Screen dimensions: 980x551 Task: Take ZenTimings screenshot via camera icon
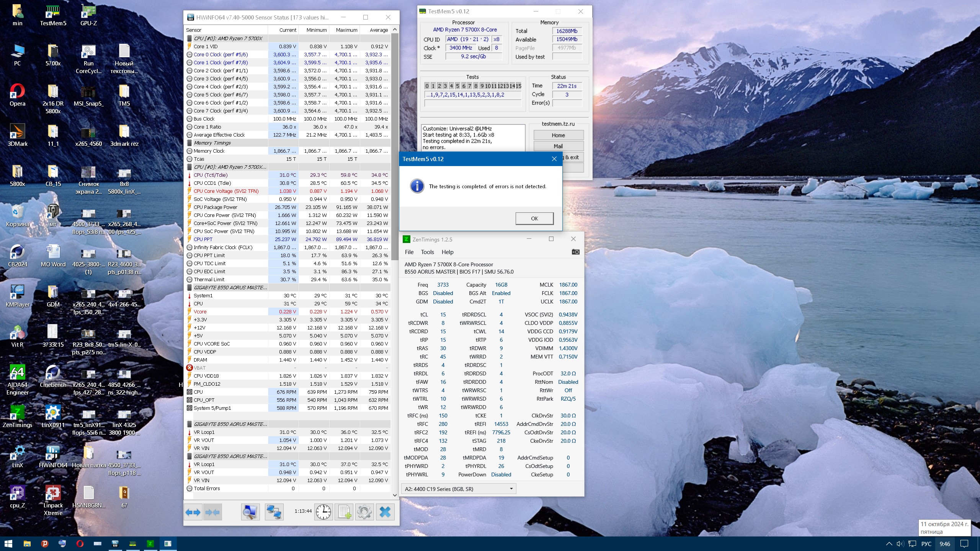pos(575,252)
